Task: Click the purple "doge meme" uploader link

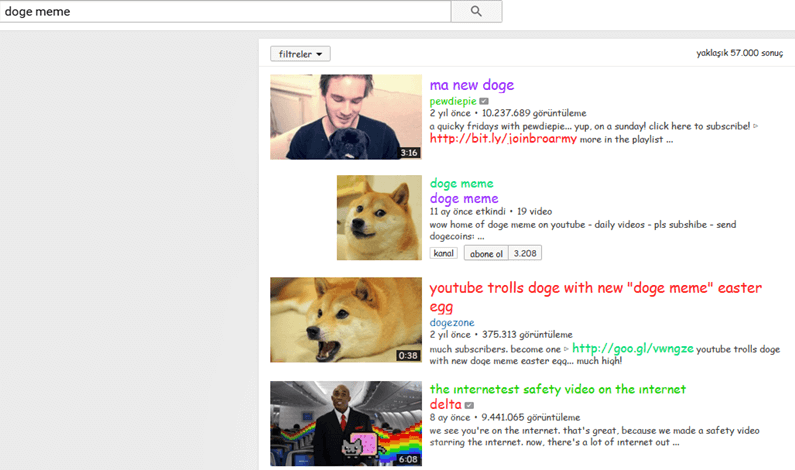Action: click(463, 199)
